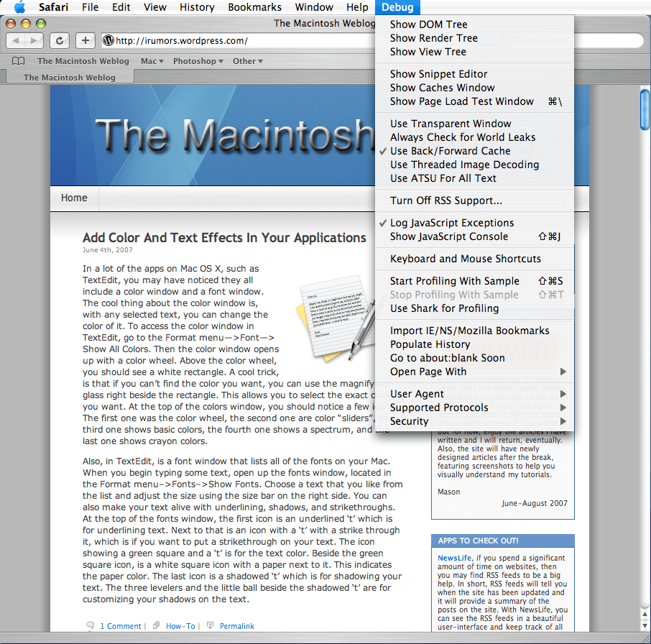Click the URL address field

pyautogui.click(x=239, y=40)
